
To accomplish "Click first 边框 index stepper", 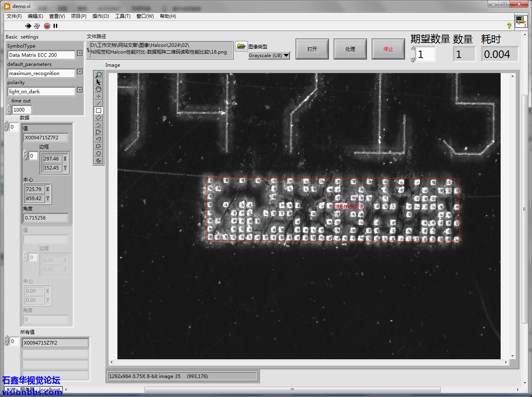I will pyautogui.click(x=26, y=155).
